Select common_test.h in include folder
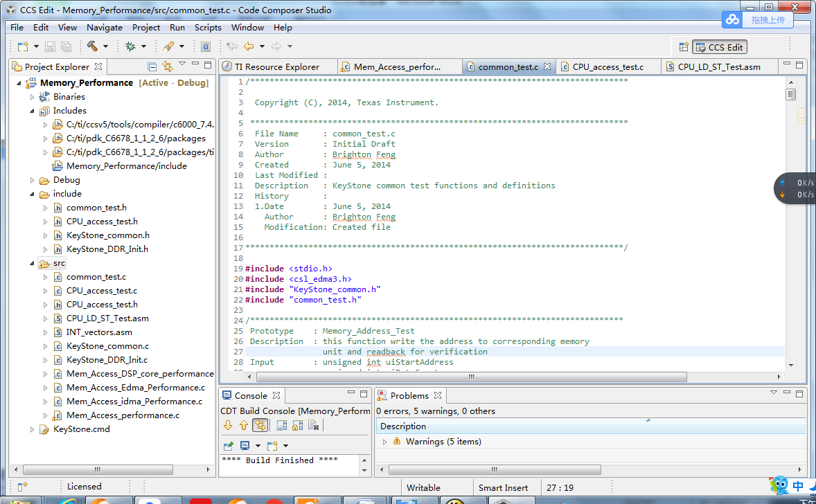 coord(96,208)
